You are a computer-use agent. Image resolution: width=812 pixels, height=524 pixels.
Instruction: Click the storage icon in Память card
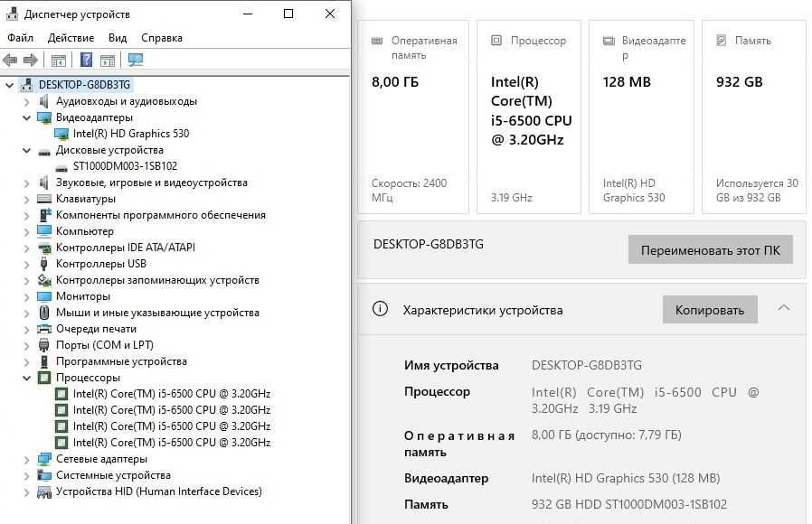pyautogui.click(x=721, y=41)
